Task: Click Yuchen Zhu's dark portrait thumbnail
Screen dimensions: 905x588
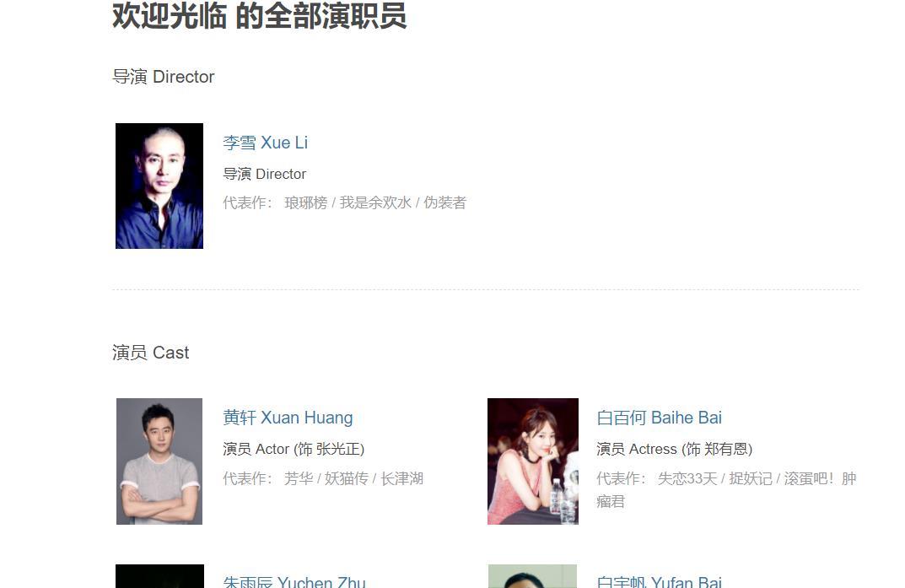Action: tap(160, 576)
